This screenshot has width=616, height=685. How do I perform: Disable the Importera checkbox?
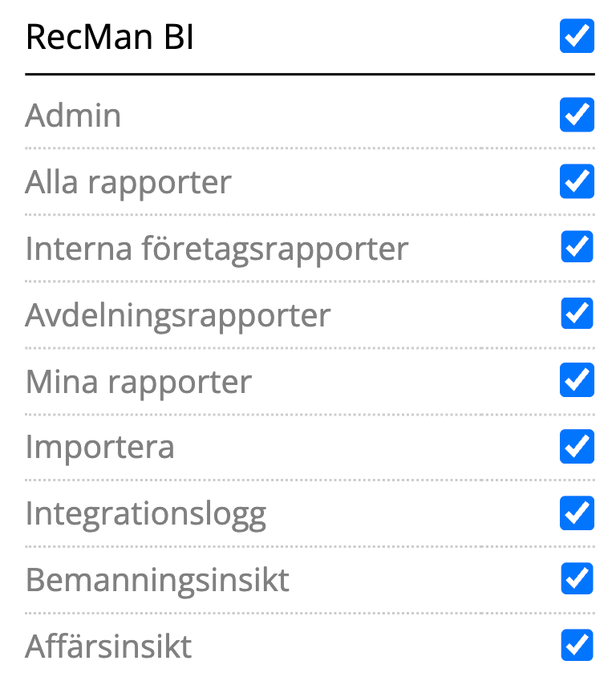click(577, 446)
